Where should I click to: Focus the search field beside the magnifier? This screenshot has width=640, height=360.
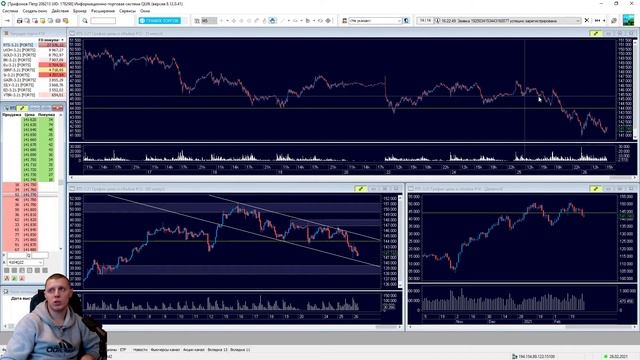pyautogui.click(x=103, y=20)
